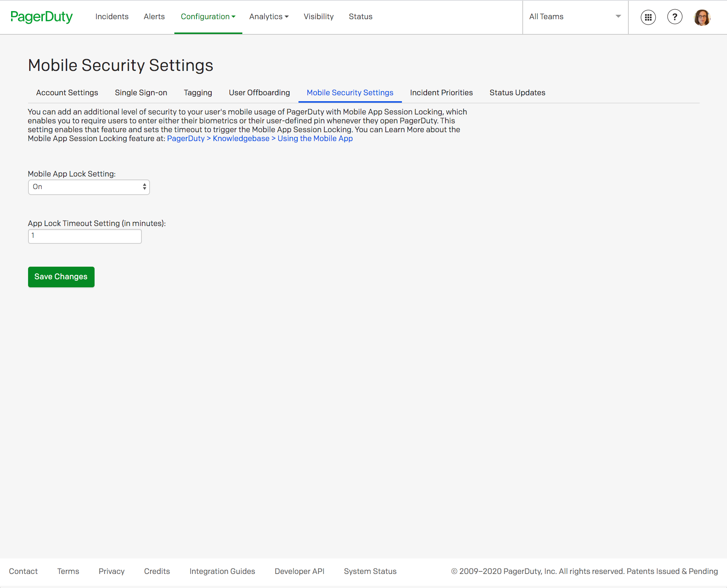Click the App Lock Timeout input field
727x588 pixels.
85,236
